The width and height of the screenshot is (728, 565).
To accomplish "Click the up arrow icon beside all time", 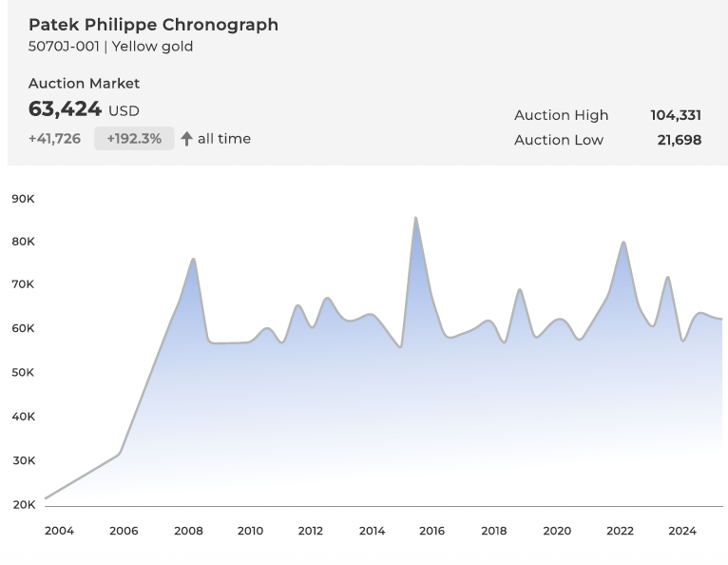I will point(186,139).
